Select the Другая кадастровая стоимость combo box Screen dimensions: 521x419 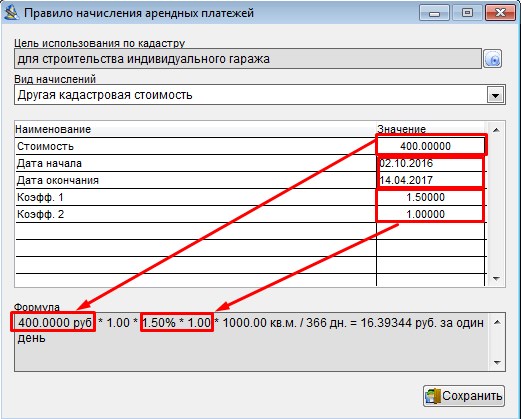point(259,95)
